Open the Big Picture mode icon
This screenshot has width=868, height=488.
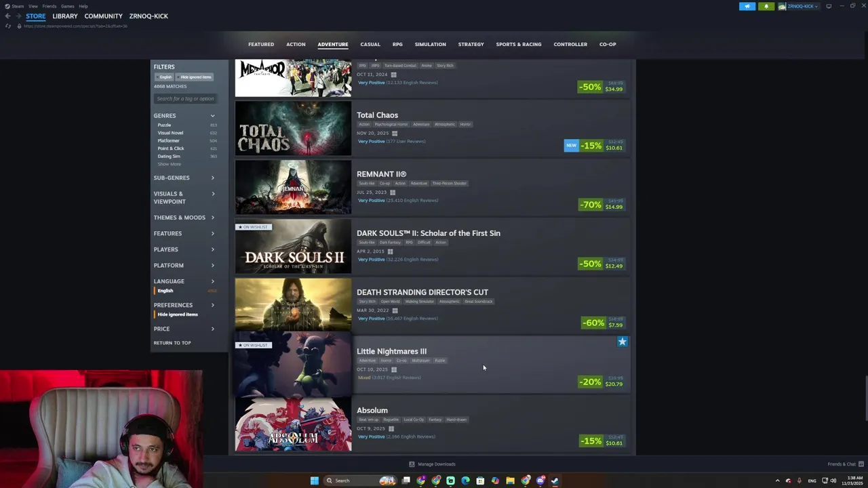tap(829, 6)
